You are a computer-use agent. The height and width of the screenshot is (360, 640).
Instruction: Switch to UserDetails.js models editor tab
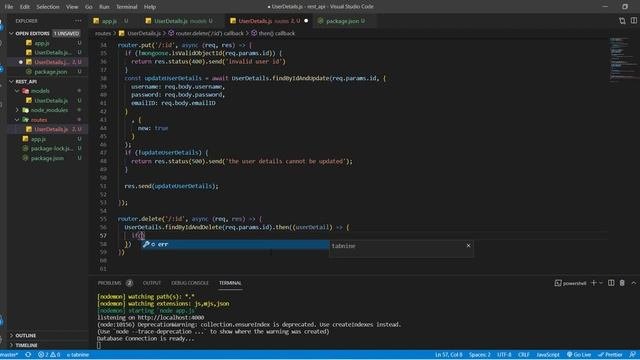pos(182,21)
